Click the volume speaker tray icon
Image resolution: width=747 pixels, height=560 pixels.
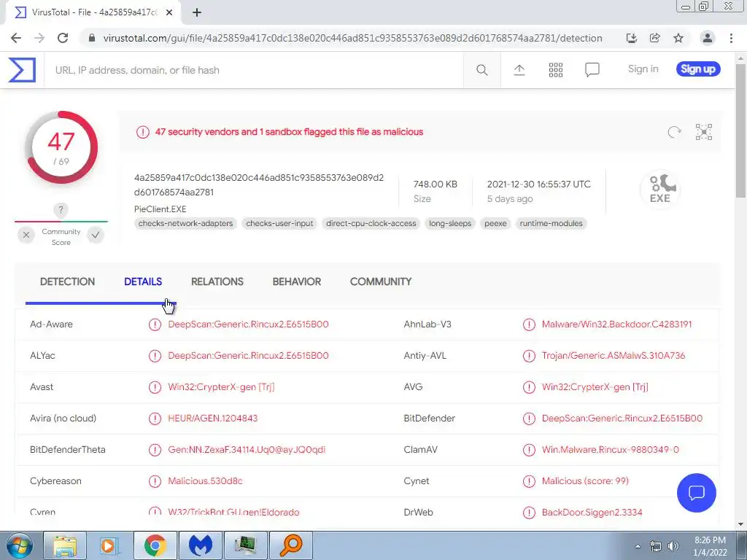pyautogui.click(x=673, y=546)
